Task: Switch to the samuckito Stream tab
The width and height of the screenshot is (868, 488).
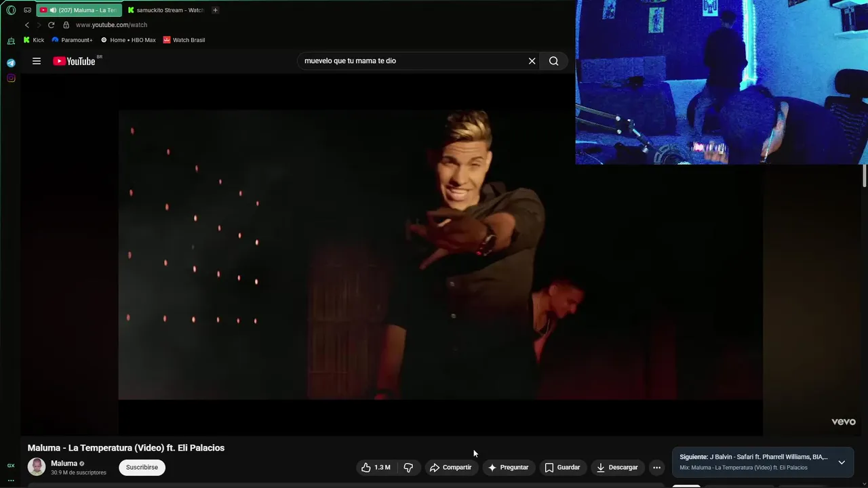Action: 166,10
